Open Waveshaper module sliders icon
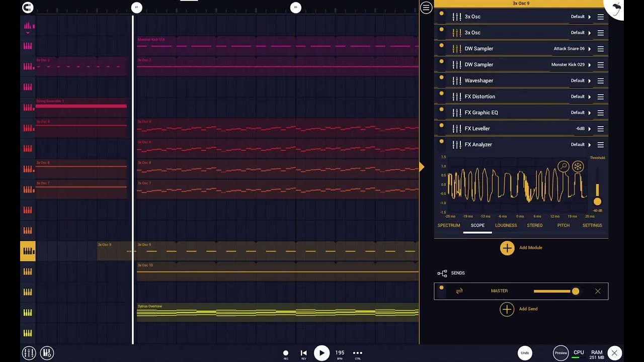 click(x=457, y=80)
